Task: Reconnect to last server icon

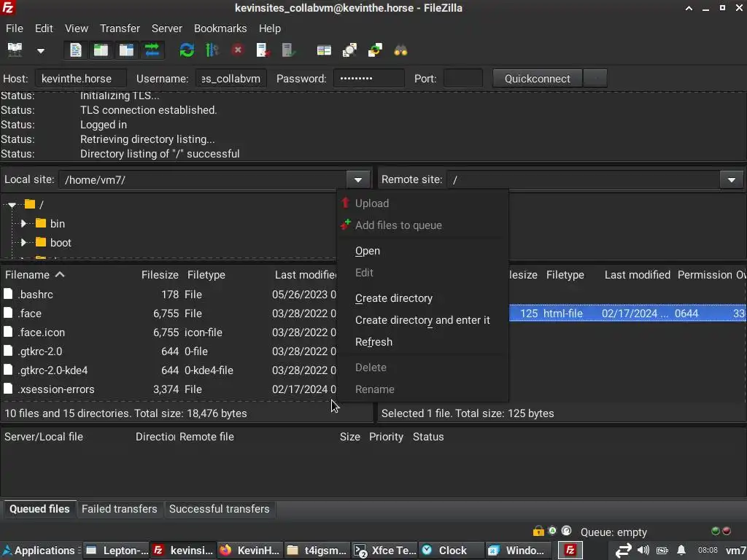Action: click(288, 50)
